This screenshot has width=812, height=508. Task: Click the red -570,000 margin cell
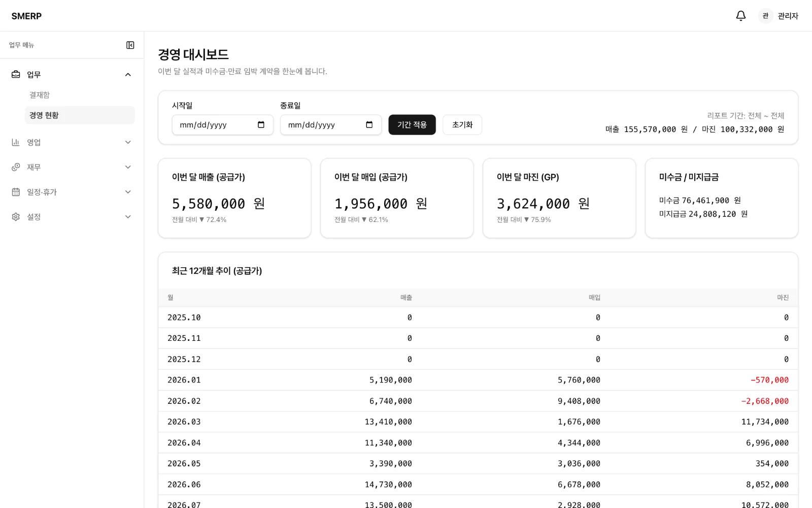click(769, 380)
